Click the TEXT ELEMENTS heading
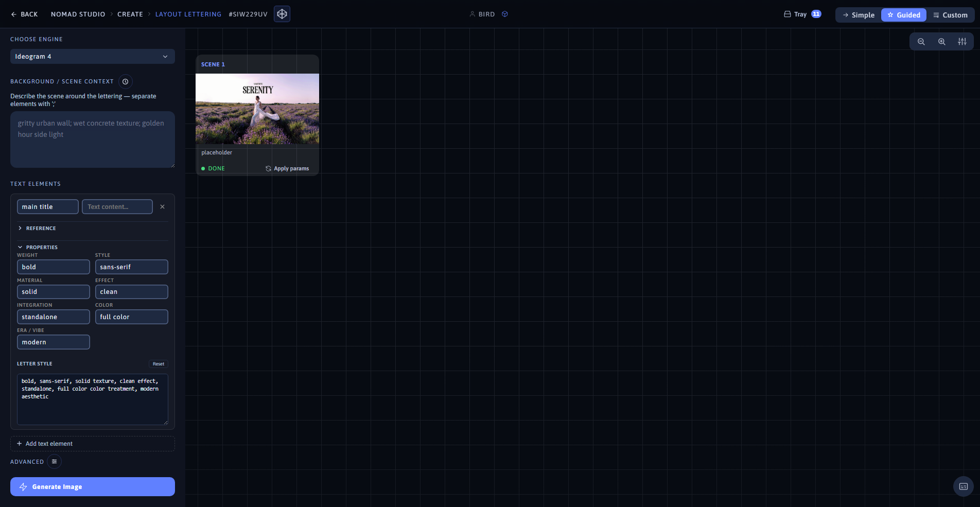980x507 pixels. click(36, 184)
